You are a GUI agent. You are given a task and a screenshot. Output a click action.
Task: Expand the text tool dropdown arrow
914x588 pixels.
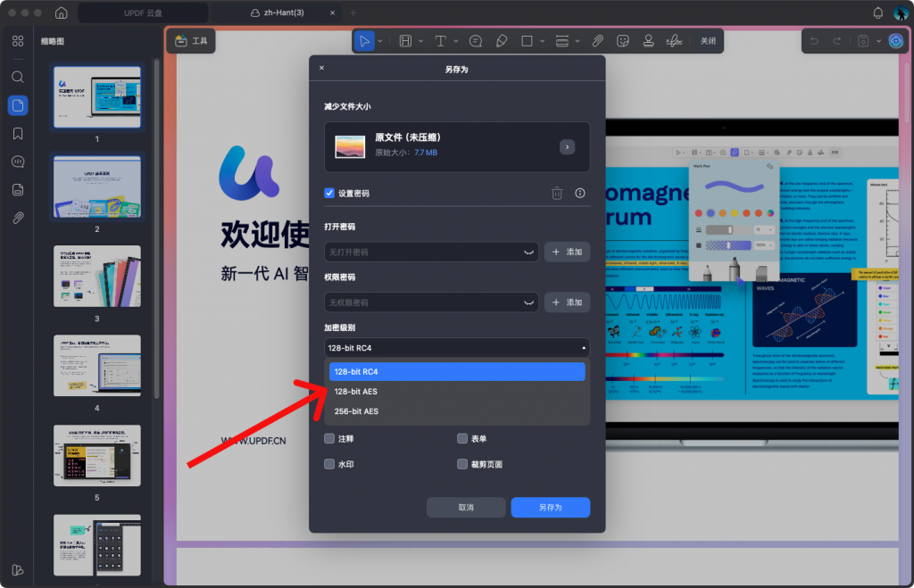click(456, 41)
